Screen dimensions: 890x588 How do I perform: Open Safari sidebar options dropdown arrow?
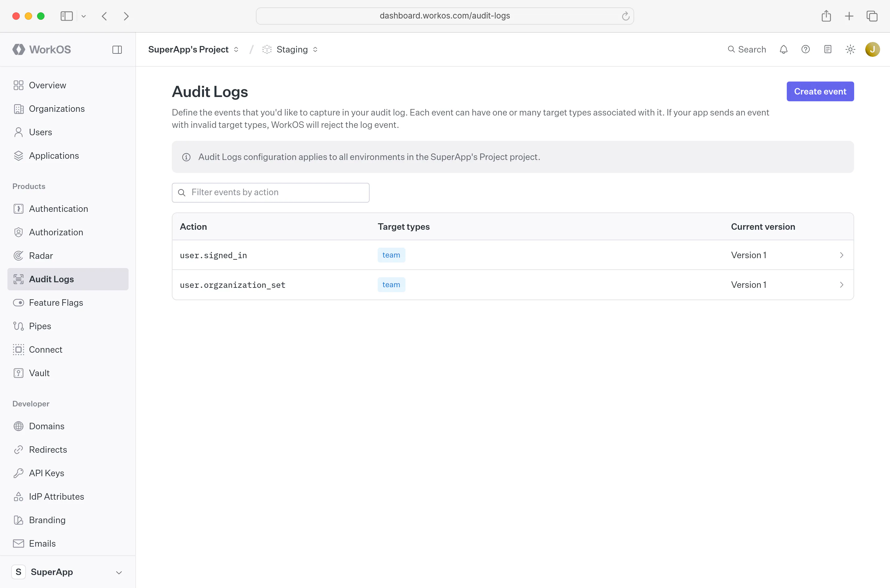[x=84, y=16]
